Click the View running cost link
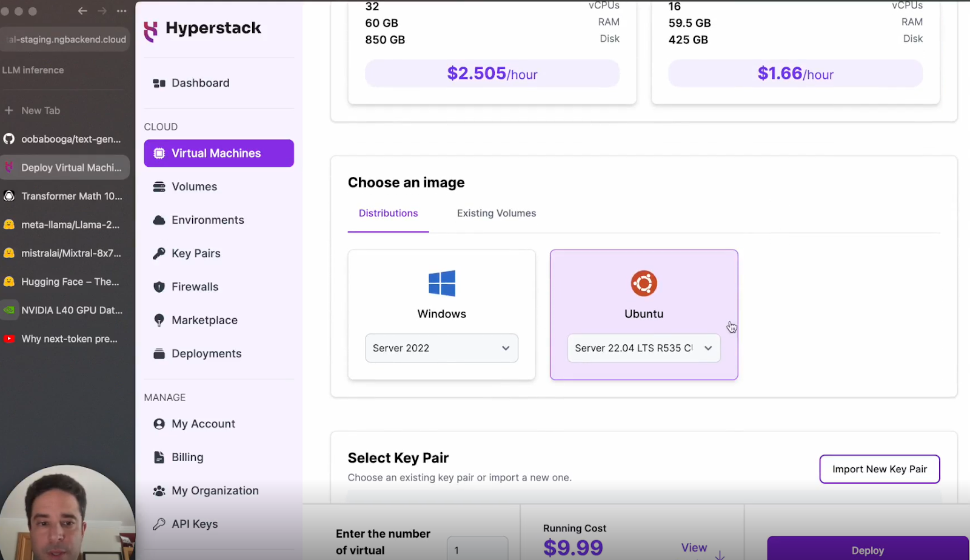 [x=694, y=547]
